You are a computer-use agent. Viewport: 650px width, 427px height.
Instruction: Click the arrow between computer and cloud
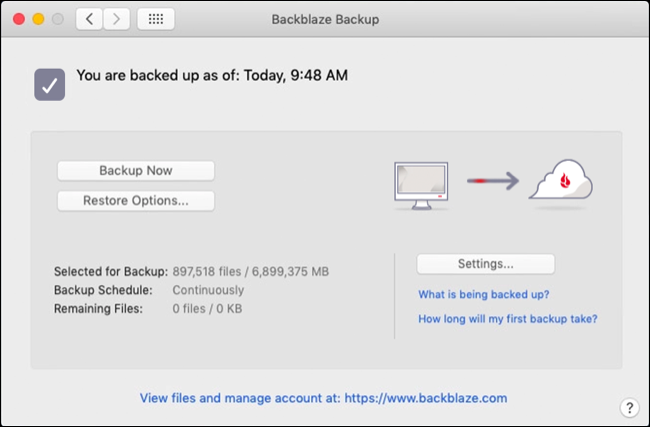(x=495, y=182)
